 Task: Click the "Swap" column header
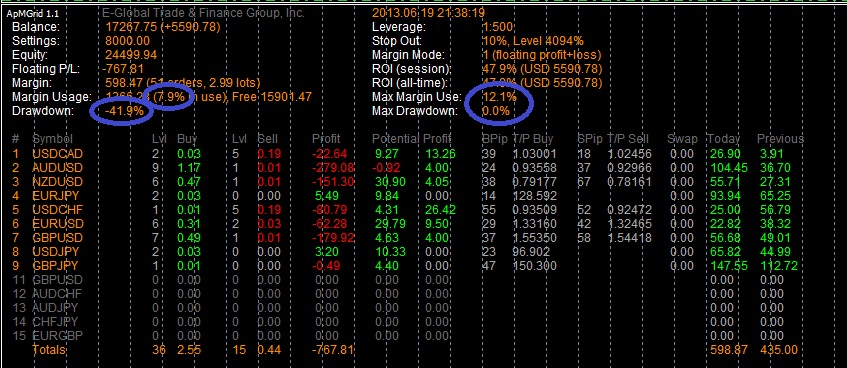point(683,139)
